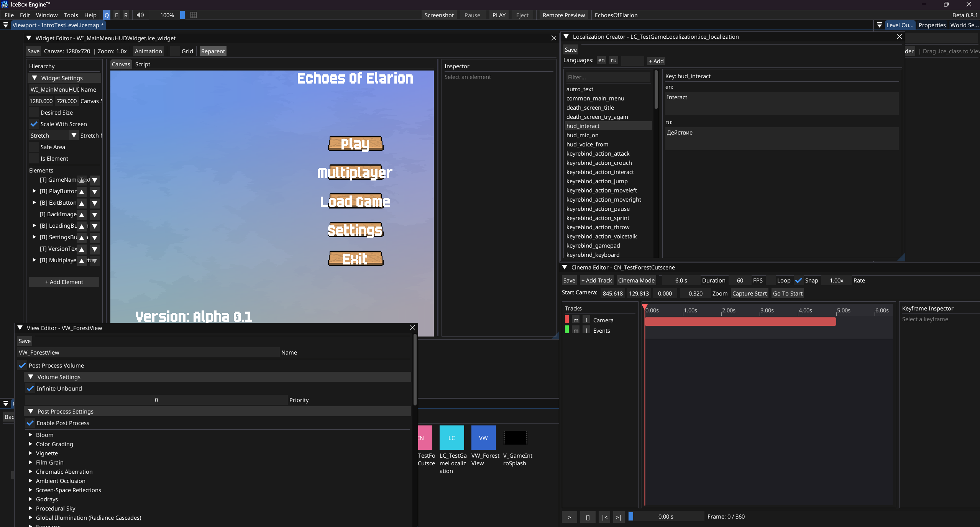
Task: Expand the PlayButton element tree node
Action: click(x=34, y=191)
